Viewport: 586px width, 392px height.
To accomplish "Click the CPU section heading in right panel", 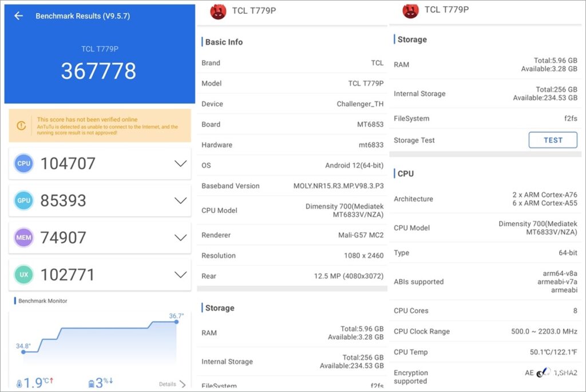I will coord(405,173).
